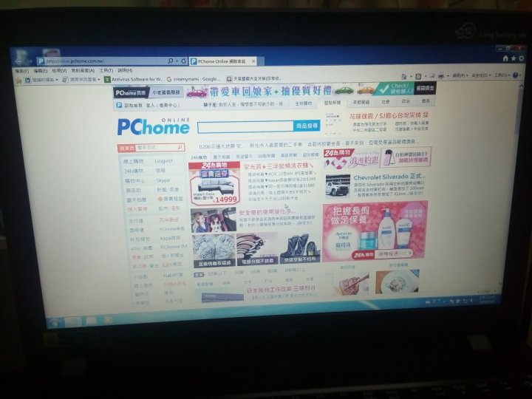Open the 檢視(V) View menu

[59, 71]
